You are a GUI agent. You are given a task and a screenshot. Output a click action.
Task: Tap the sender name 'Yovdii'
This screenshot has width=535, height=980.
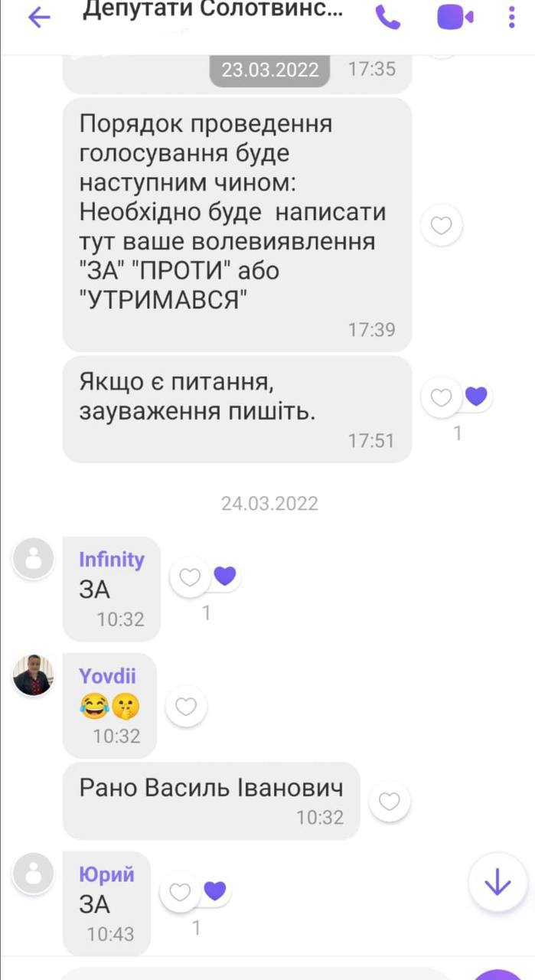tap(108, 676)
